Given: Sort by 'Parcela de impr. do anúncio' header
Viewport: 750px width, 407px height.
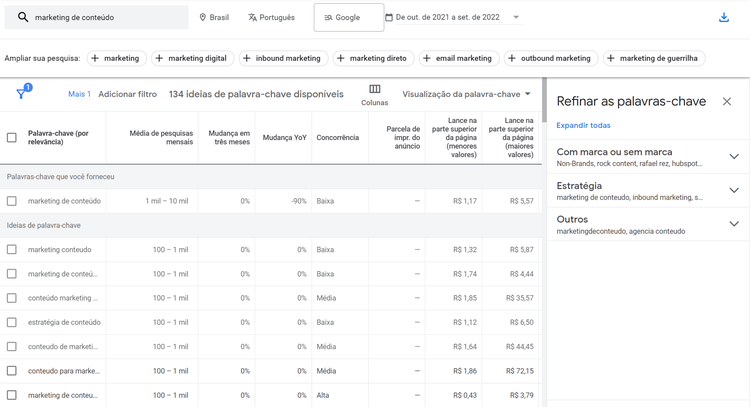Looking at the screenshot, I should pos(403,138).
